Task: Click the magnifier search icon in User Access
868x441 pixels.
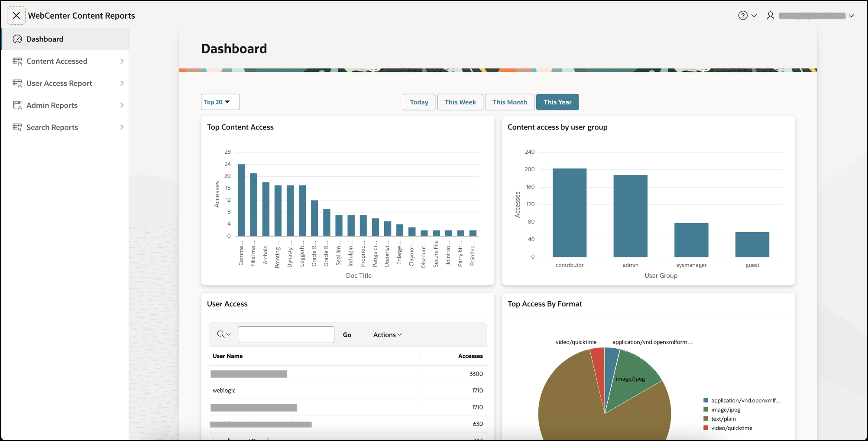Action: 221,334
